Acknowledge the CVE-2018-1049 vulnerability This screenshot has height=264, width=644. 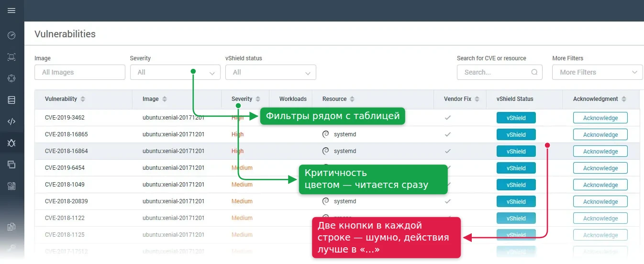point(600,185)
